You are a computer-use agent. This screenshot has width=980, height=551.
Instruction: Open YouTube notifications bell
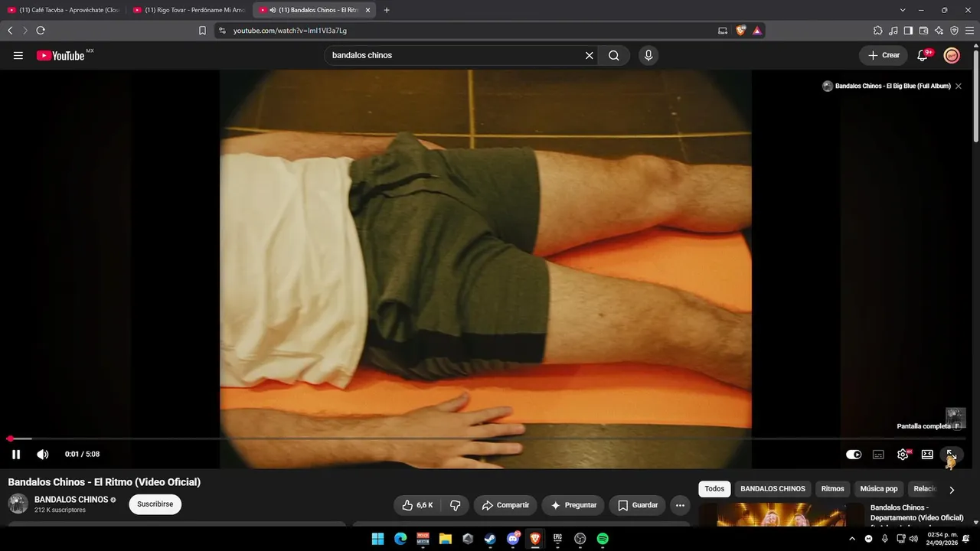click(923, 55)
